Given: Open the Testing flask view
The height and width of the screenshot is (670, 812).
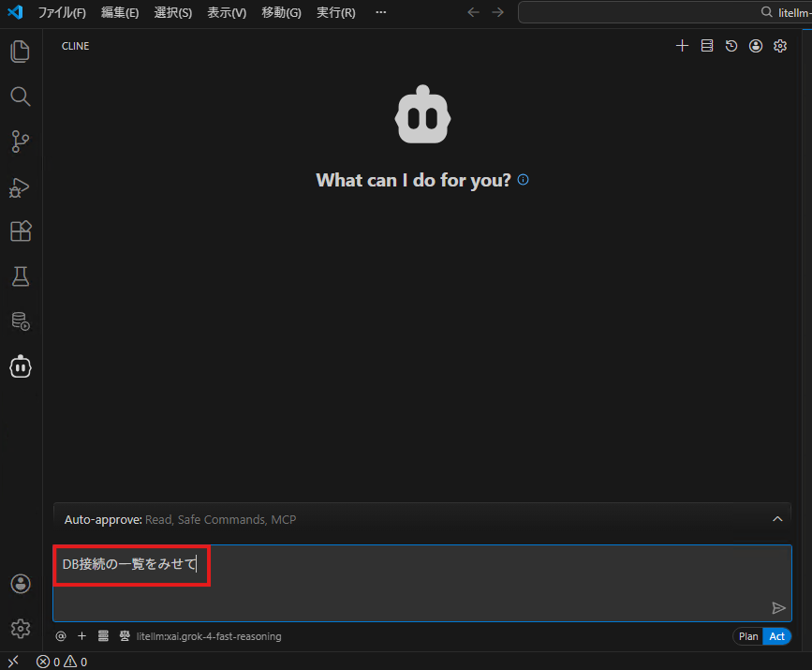Looking at the screenshot, I should [x=21, y=276].
